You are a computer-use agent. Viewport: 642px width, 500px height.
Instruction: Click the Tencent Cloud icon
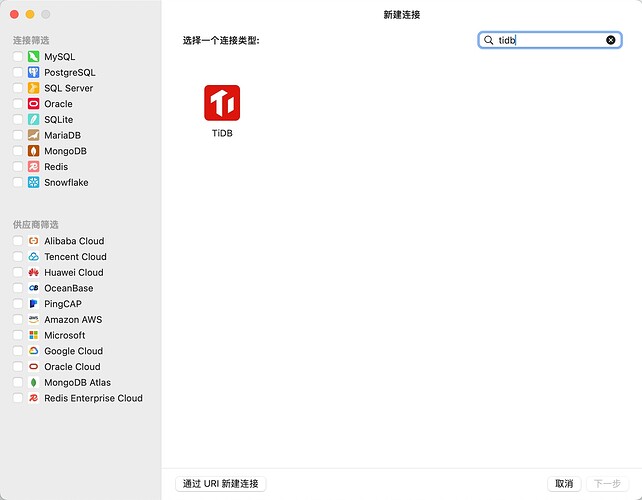(x=34, y=257)
